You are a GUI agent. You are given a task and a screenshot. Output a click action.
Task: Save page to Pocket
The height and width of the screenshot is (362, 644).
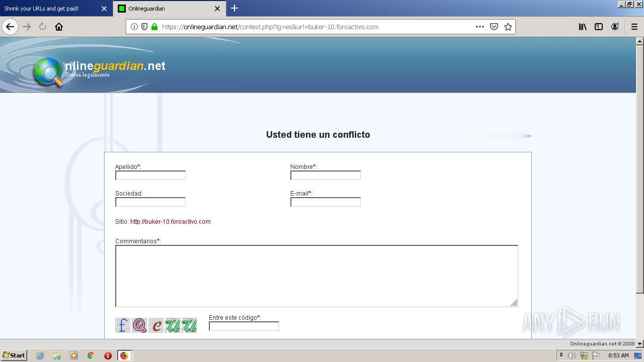pos(494,27)
